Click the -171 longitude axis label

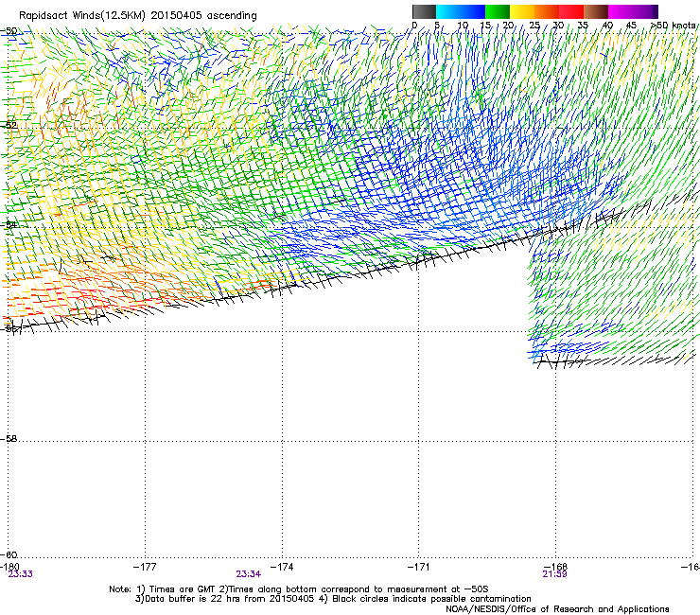coord(419,567)
